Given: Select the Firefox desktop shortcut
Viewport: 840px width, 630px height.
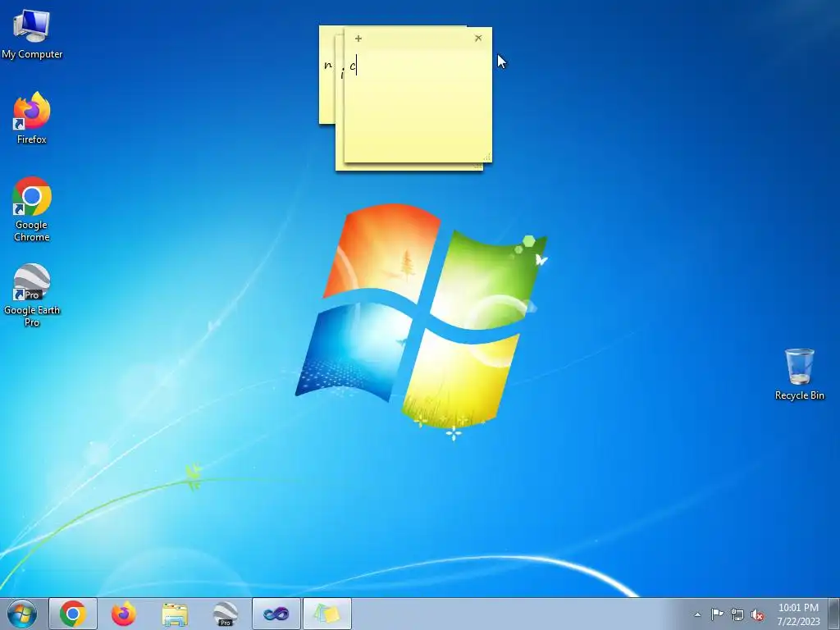Looking at the screenshot, I should 32,118.
